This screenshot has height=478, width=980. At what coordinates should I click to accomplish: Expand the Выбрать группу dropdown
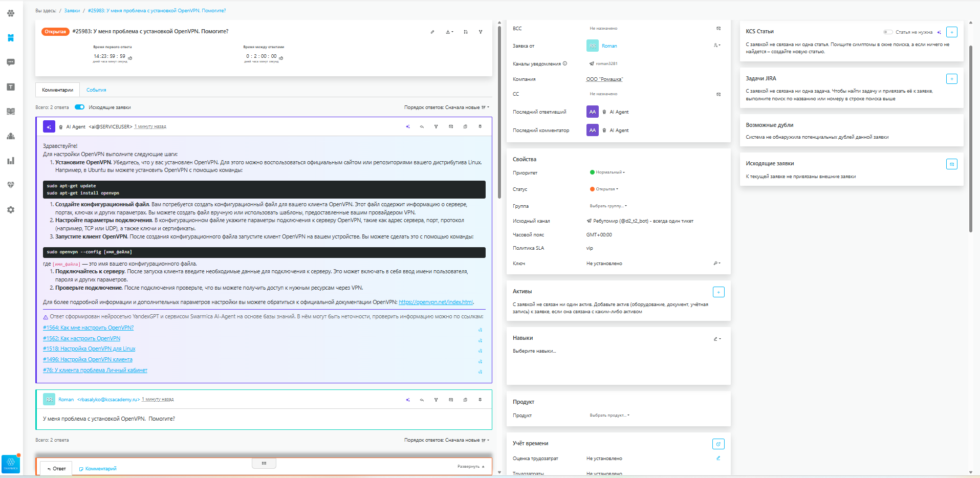click(x=608, y=206)
